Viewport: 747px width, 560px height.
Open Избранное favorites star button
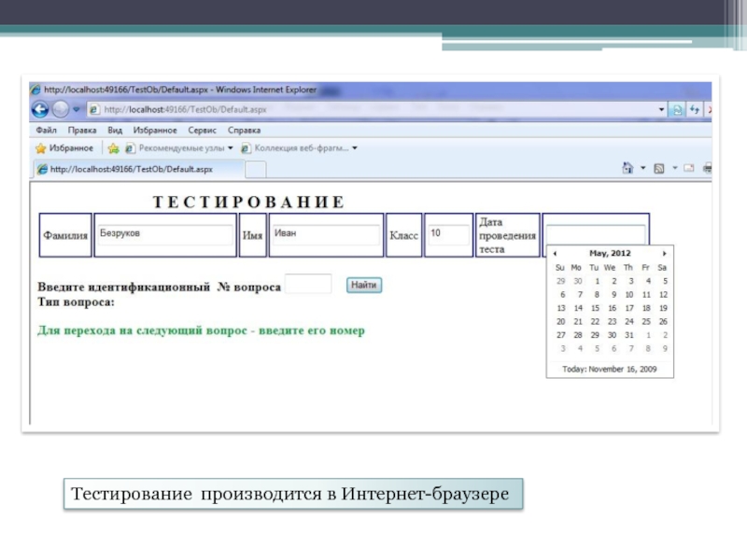(x=63, y=148)
